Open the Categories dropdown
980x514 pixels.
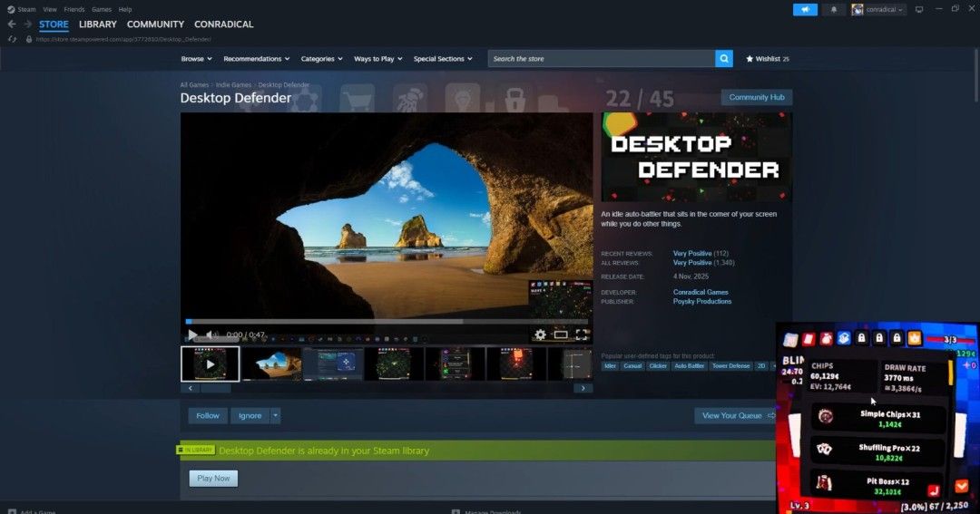click(321, 59)
